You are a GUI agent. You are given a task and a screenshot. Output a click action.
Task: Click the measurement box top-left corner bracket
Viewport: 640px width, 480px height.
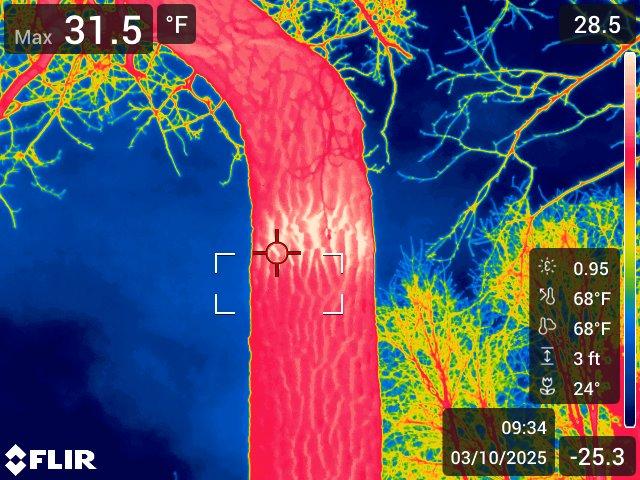[224, 263]
